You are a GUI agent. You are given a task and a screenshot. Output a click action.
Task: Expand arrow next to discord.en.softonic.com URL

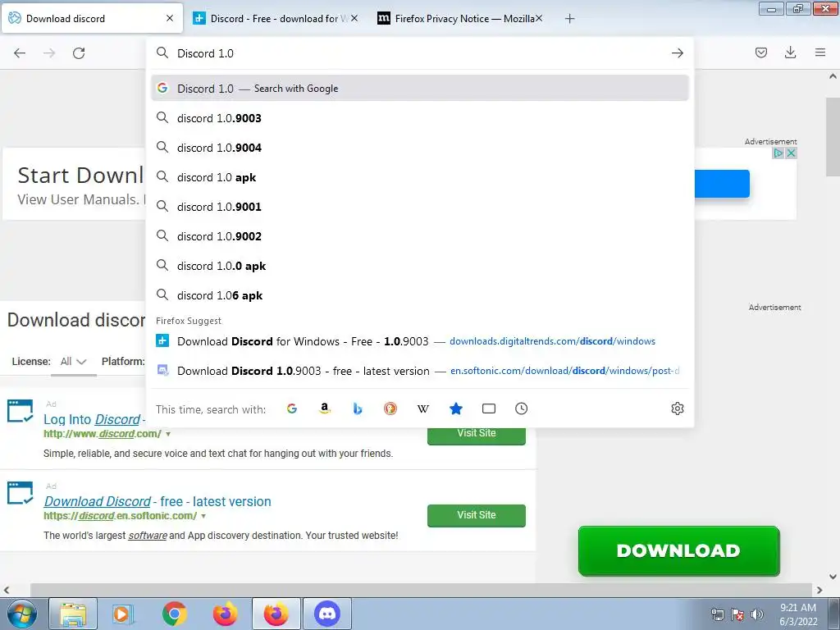203,516
